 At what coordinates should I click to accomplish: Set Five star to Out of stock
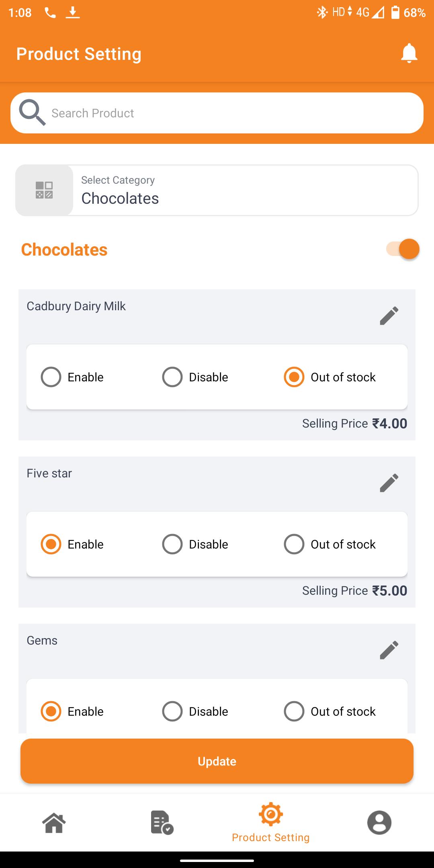click(x=330, y=545)
